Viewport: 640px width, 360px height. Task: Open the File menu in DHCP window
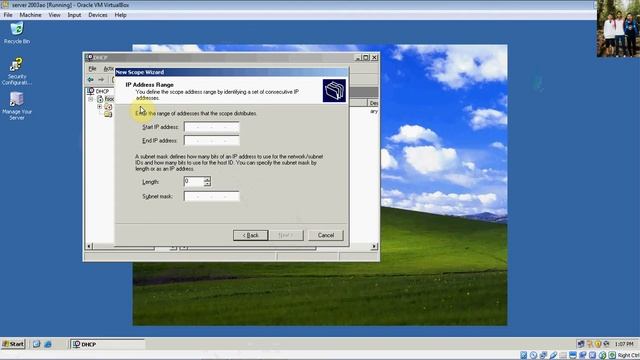tap(93, 69)
